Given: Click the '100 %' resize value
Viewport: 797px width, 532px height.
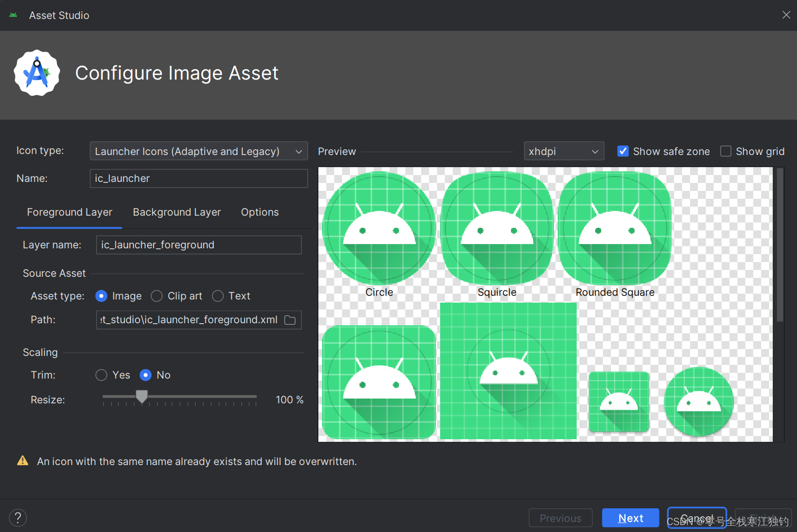Looking at the screenshot, I should (x=289, y=400).
